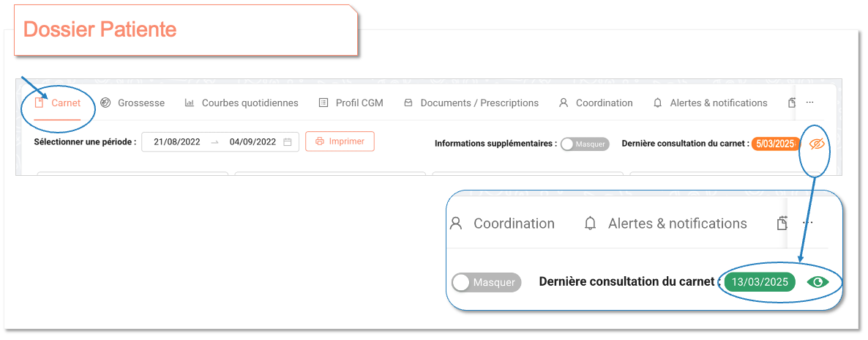Click the person icon in zoomed inset
This screenshot has height=340, width=868.
click(x=456, y=223)
